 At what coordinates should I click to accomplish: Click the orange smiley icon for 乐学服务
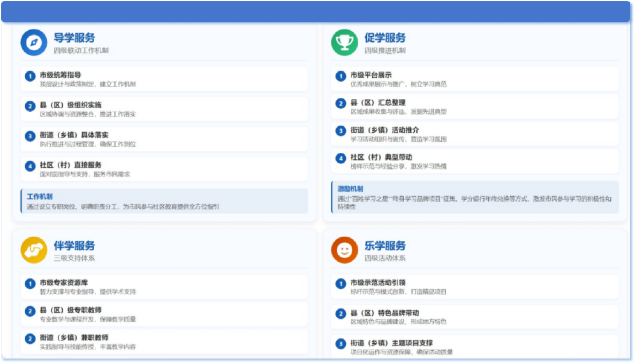coord(344,251)
